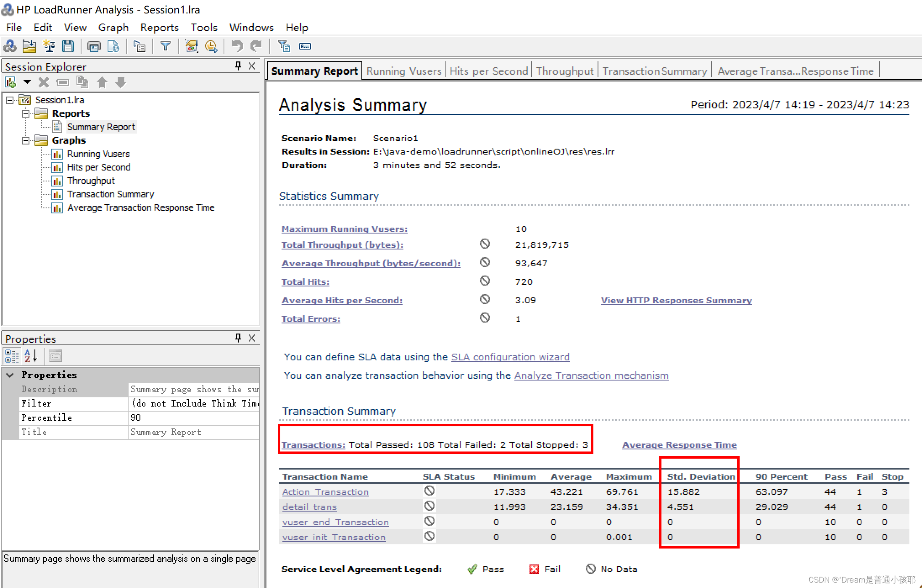Move item up with the up arrow icon
Viewport: 922px width, 588px height.
pyautogui.click(x=102, y=82)
